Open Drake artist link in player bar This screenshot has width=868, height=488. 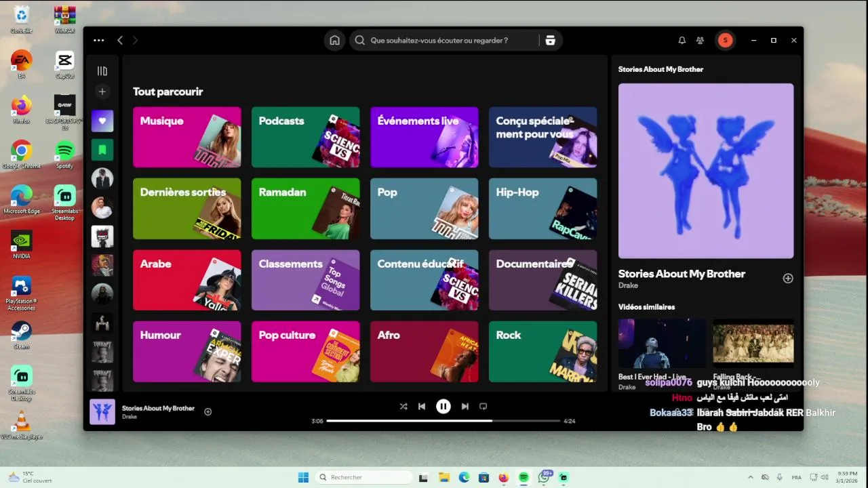[x=130, y=417]
